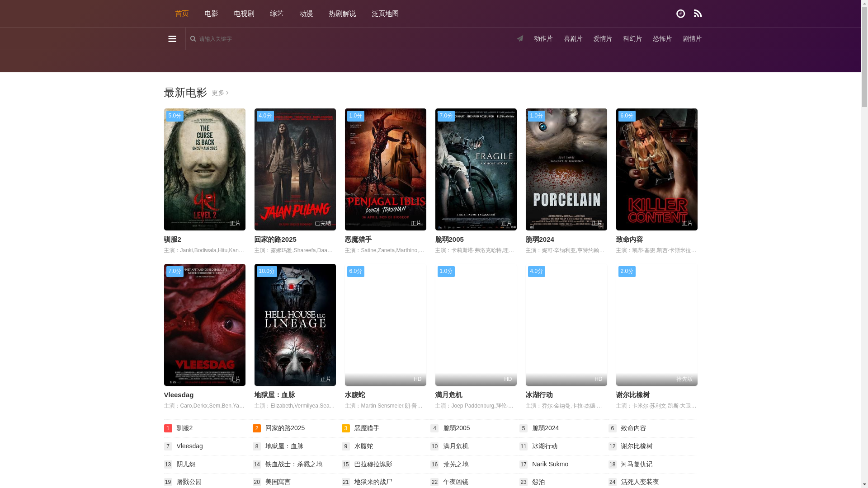
Task: Open the blank 谢尔比橡树 poster
Action: 657,325
